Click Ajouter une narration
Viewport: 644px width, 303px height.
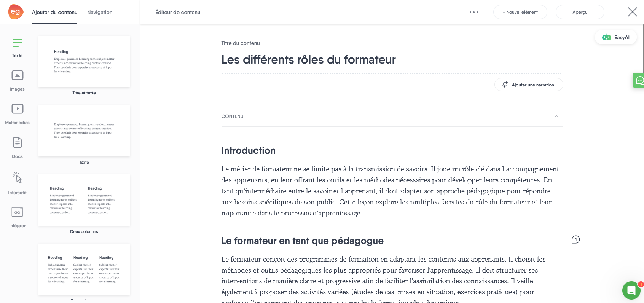[x=529, y=85]
